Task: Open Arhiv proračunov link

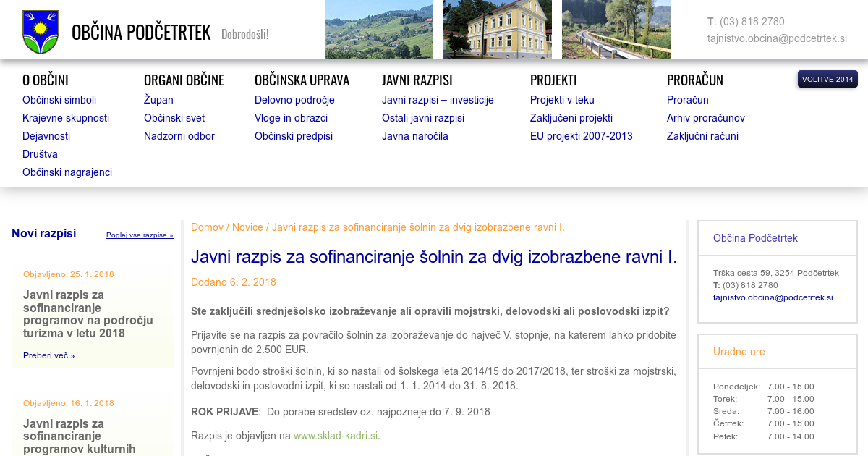Action: 705,118
